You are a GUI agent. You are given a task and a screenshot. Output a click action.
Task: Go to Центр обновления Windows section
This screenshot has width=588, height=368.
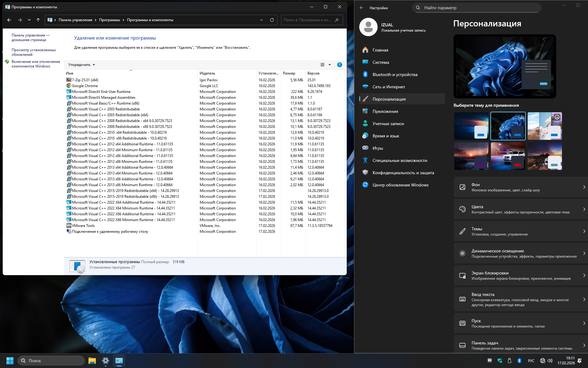pyautogui.click(x=400, y=185)
